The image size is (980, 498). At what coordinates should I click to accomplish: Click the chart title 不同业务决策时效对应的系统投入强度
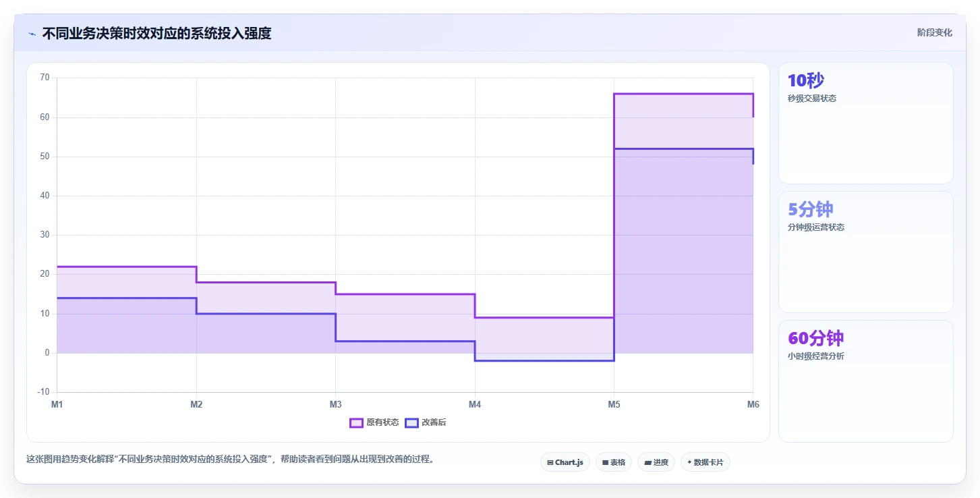click(x=156, y=33)
